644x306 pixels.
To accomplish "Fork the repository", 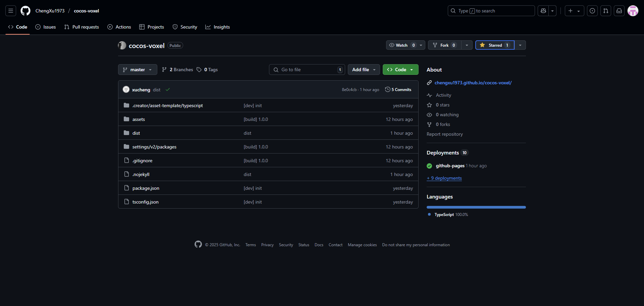I will pyautogui.click(x=445, y=45).
